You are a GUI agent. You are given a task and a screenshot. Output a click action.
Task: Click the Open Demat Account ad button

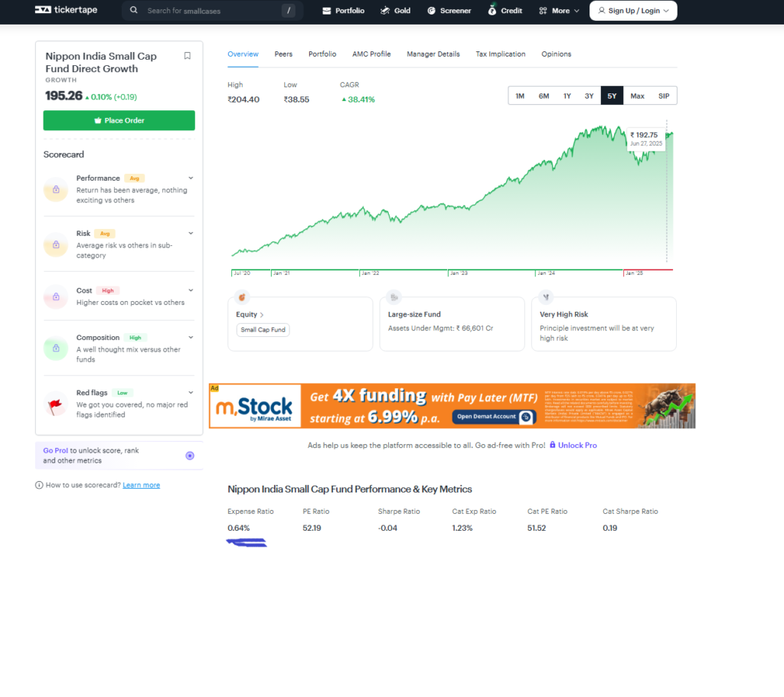click(x=494, y=417)
